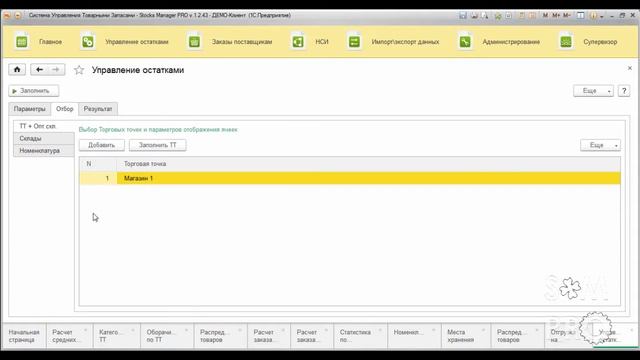The image size is (640, 360).
Task: Click the Заполнить button
Action: pyautogui.click(x=34, y=91)
